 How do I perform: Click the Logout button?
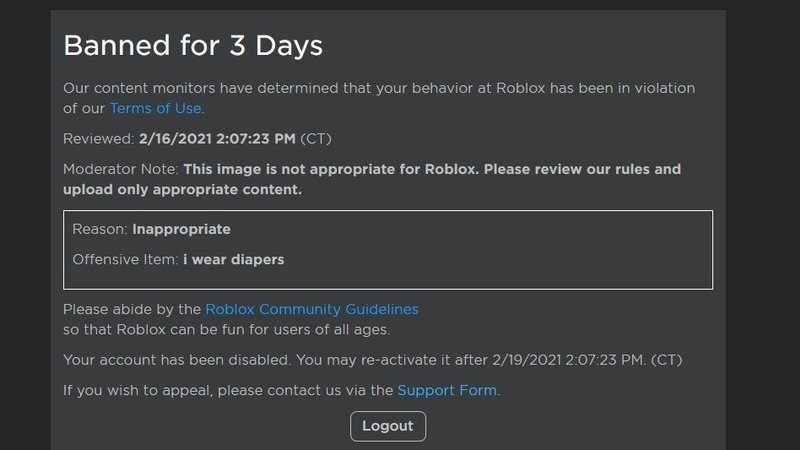pos(388,426)
